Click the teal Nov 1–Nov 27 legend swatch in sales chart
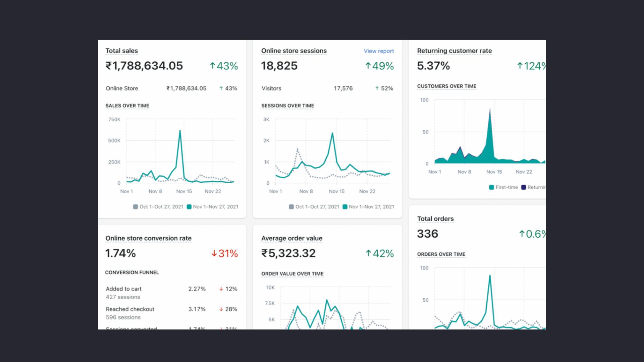Image resolution: width=644 pixels, height=362 pixels. 189,207
